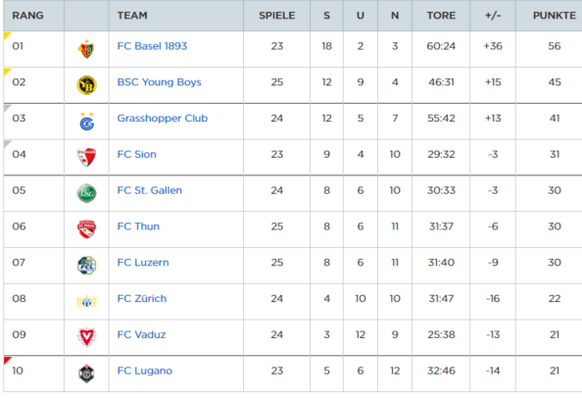Image resolution: width=582 pixels, height=398 pixels.
Task: Click the FC Vaduz red logo
Action: [x=86, y=337]
